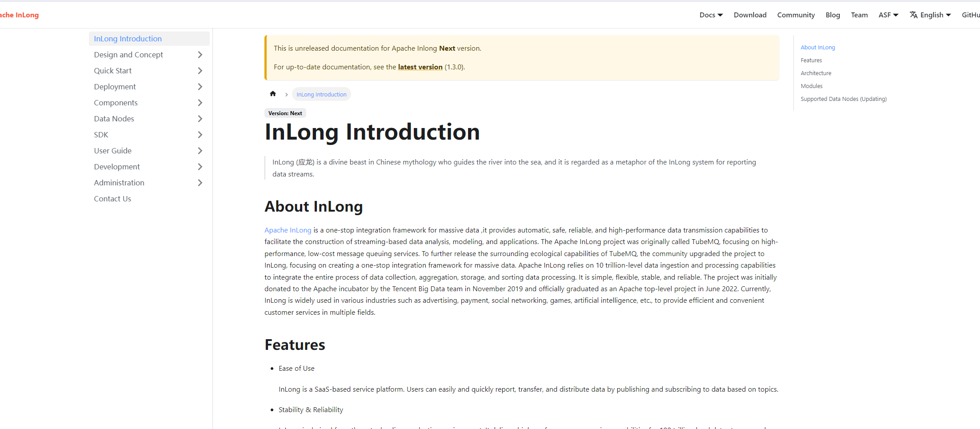Jump to Modules in table of contents

pos(811,86)
